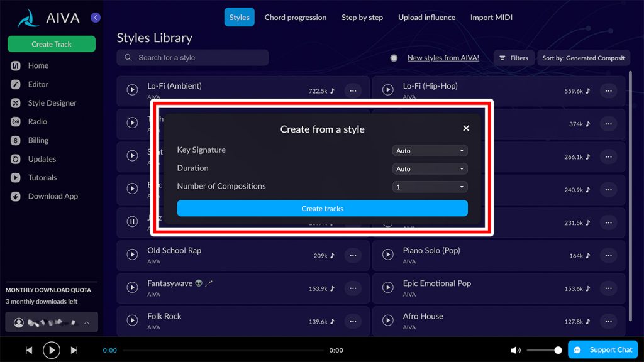Open the New styles from AIVA link
The image size is (644, 362).
[x=443, y=58]
